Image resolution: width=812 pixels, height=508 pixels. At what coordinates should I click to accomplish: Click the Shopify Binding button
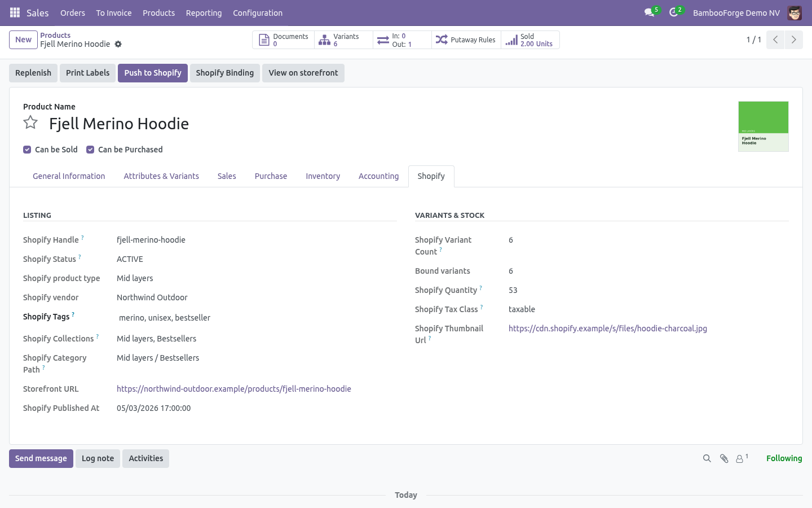click(225, 73)
